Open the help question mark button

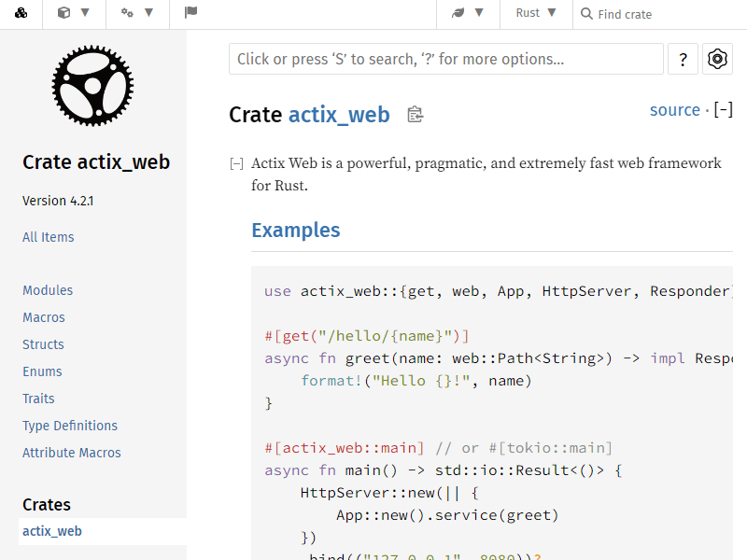[683, 59]
